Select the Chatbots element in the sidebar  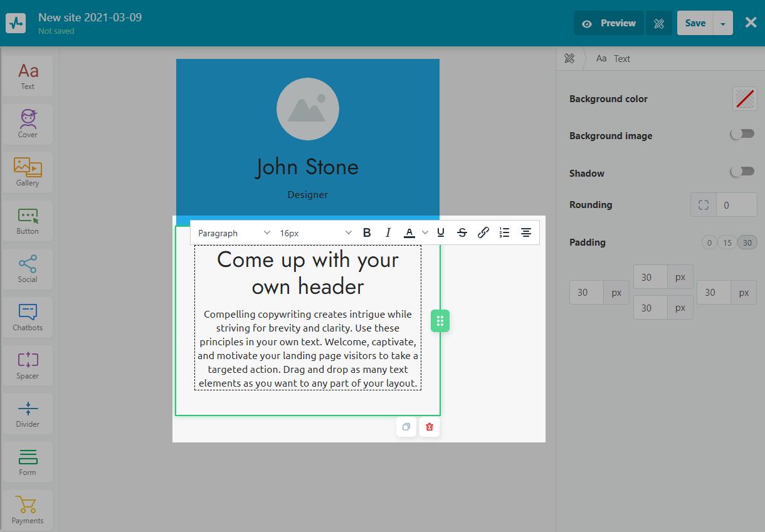28,317
